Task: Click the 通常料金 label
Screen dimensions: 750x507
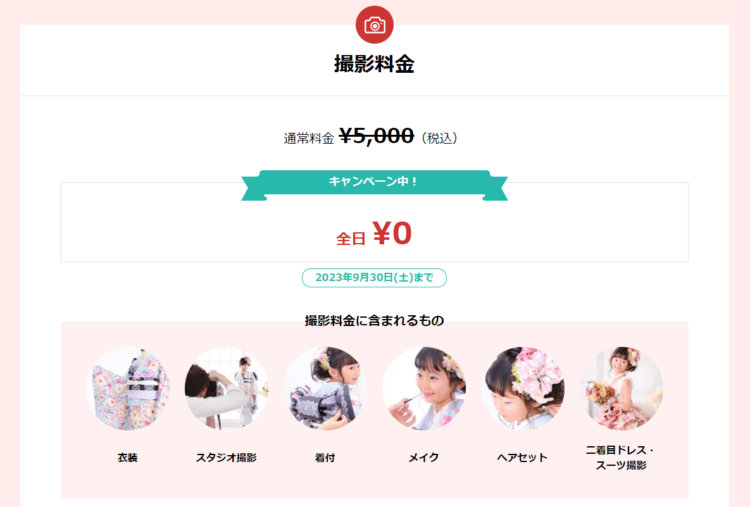Action: [309, 139]
